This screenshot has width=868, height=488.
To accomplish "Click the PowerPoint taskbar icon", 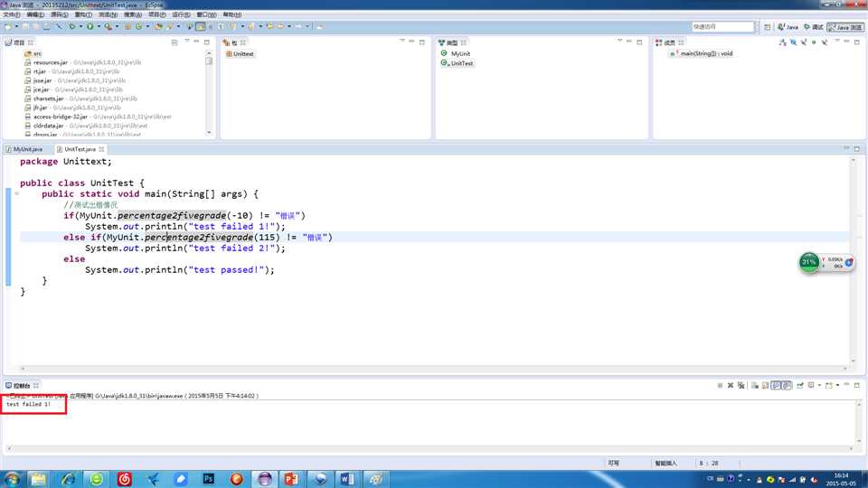I will (291, 479).
